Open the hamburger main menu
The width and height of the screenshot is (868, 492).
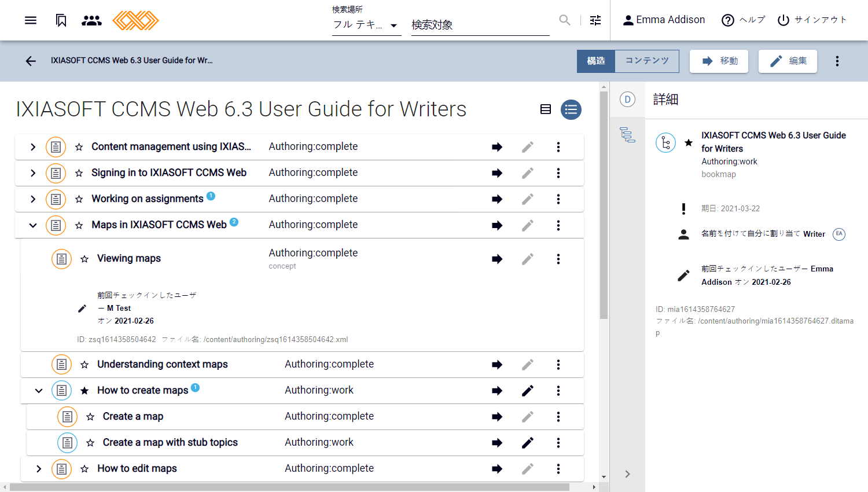pos(31,20)
